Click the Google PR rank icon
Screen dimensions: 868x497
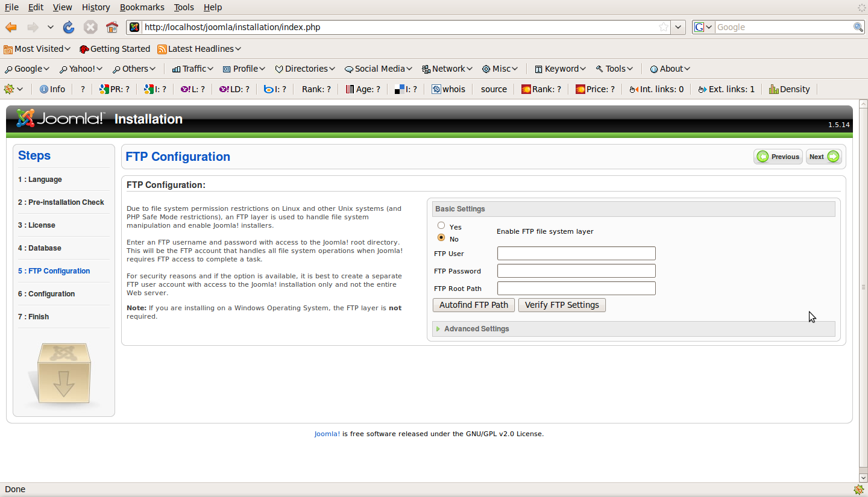click(x=115, y=89)
